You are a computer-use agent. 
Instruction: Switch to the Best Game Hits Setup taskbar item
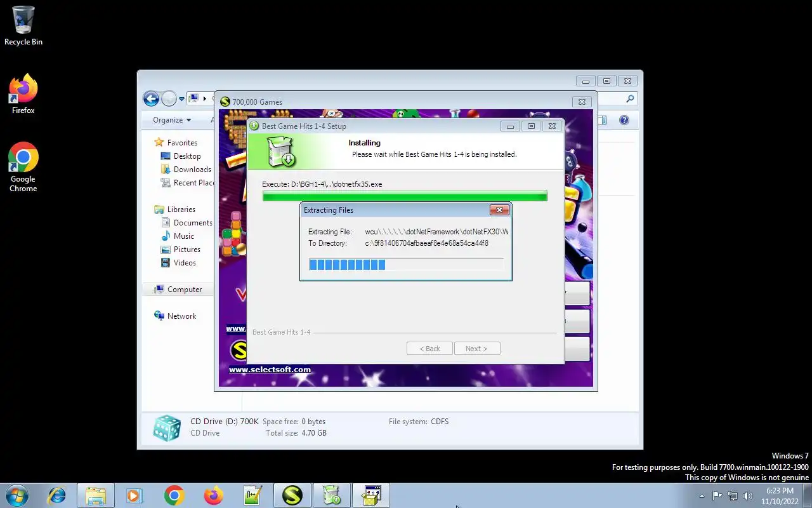(332, 495)
